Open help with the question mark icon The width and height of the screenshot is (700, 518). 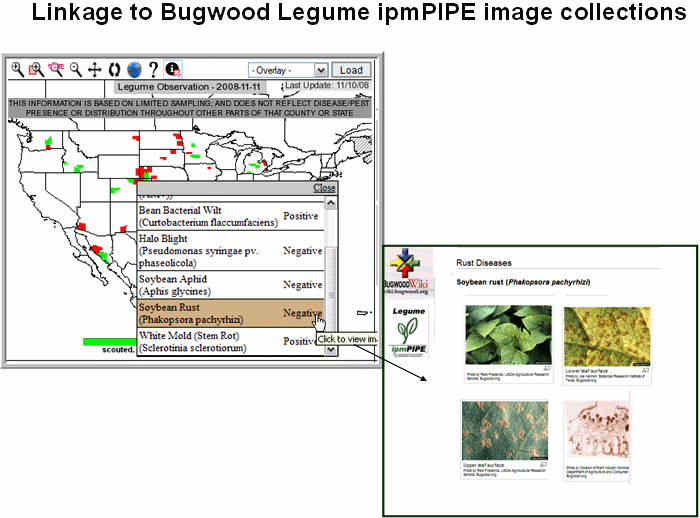[x=153, y=70]
